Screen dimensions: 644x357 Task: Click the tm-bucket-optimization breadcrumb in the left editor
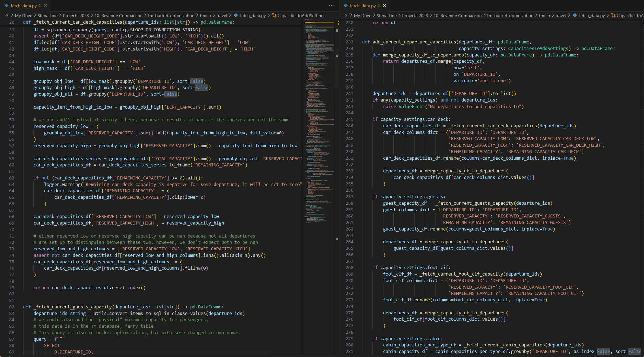click(x=171, y=15)
